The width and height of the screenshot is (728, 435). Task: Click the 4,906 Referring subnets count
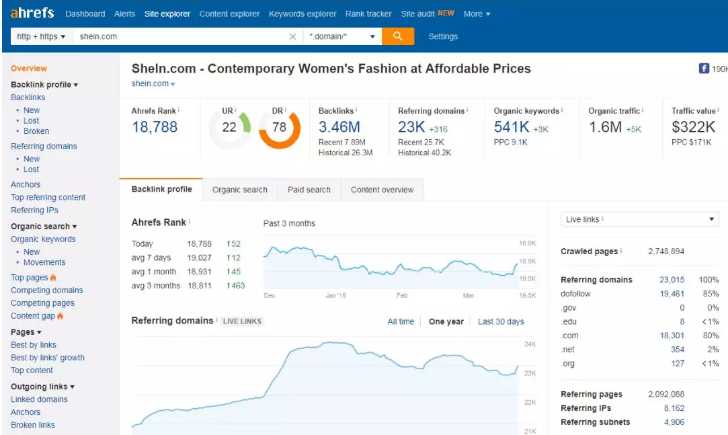674,422
